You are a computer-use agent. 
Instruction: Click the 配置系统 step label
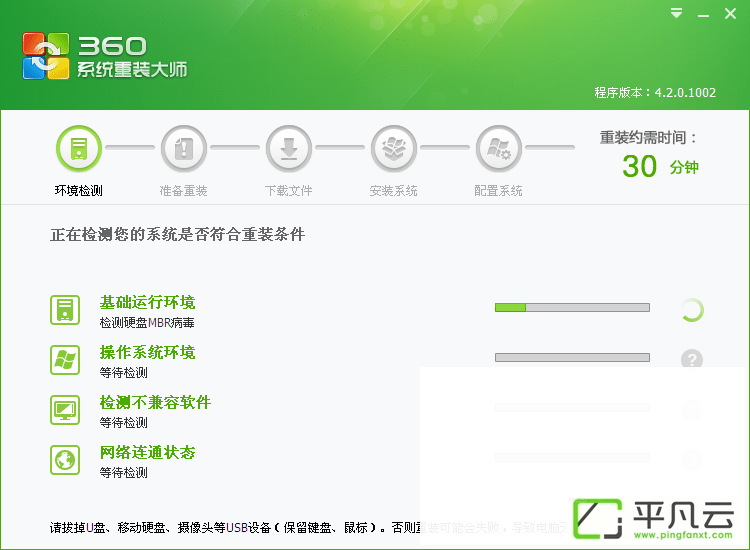click(499, 191)
